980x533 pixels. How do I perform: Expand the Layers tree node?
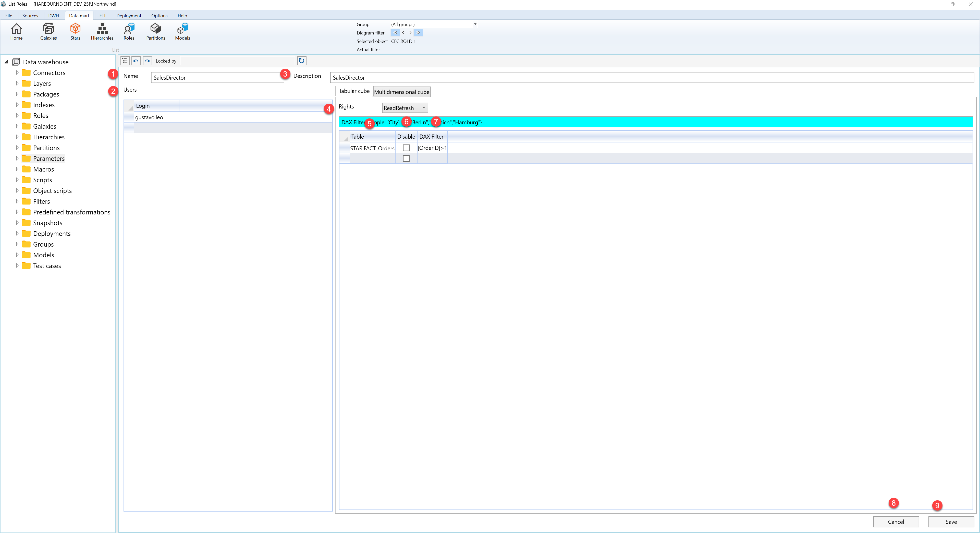click(17, 83)
